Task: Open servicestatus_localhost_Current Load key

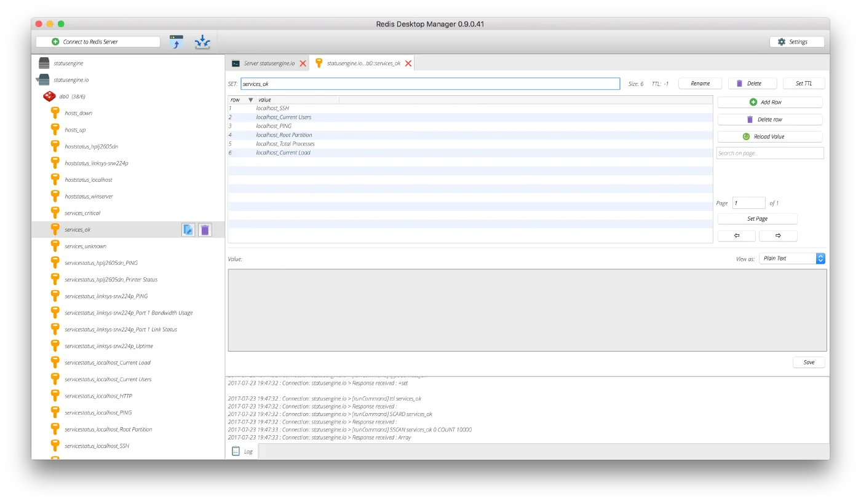Action: 108,362
